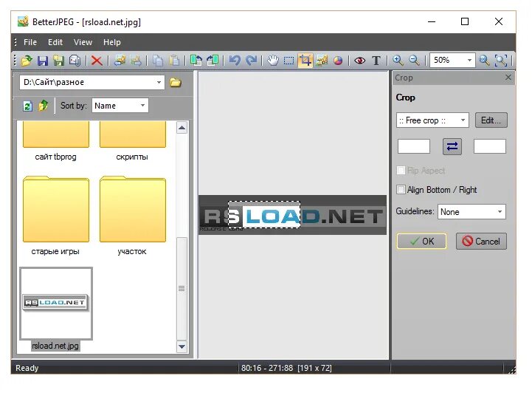532x393 pixels.
Task: Open the Edit menu
Action: pyautogui.click(x=55, y=42)
